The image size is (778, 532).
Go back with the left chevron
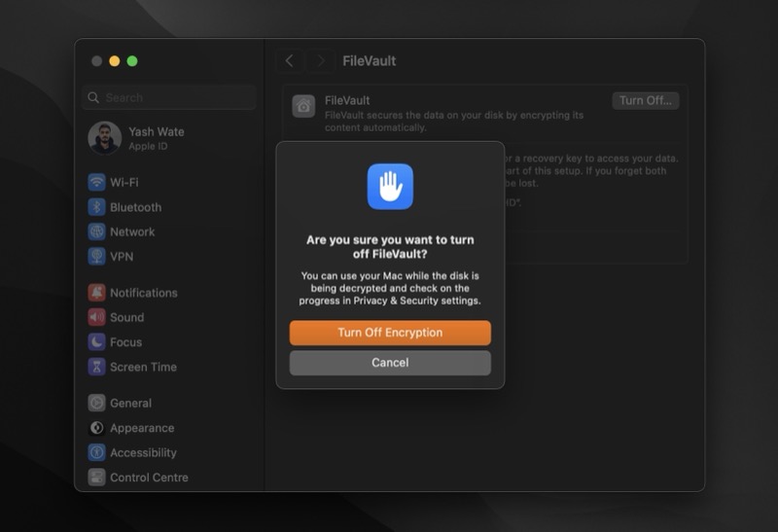coord(289,61)
